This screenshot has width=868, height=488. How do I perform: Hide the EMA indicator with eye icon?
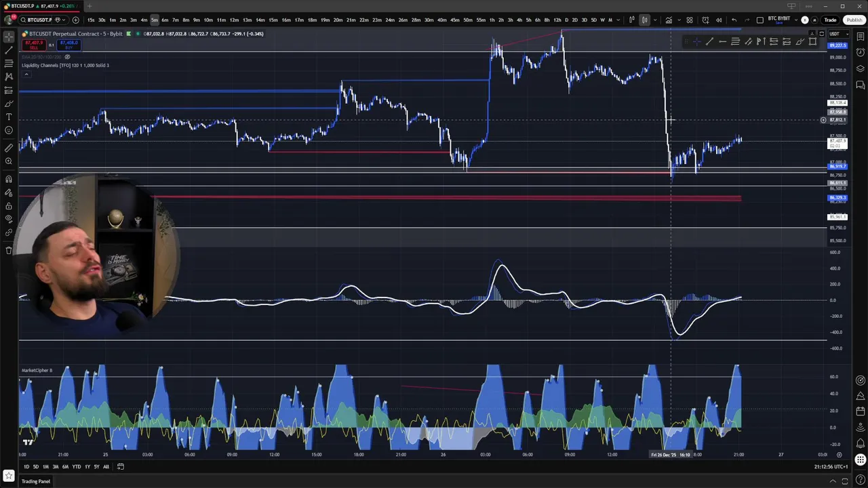[x=67, y=57]
